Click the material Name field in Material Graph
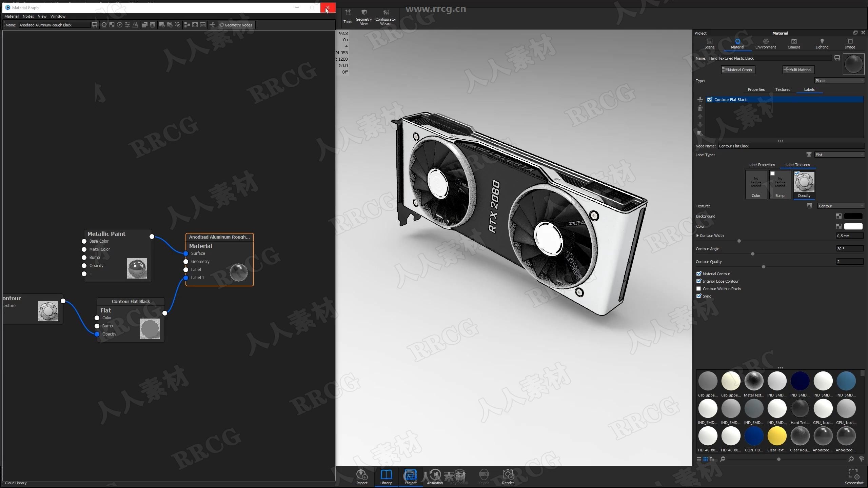The image size is (868, 488). click(54, 25)
